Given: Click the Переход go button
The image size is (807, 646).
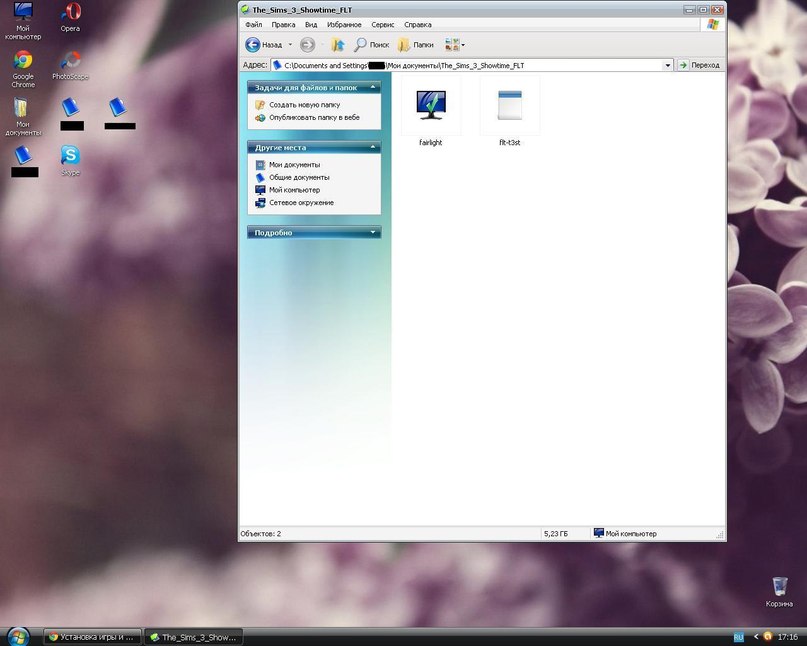Looking at the screenshot, I should click(699, 65).
